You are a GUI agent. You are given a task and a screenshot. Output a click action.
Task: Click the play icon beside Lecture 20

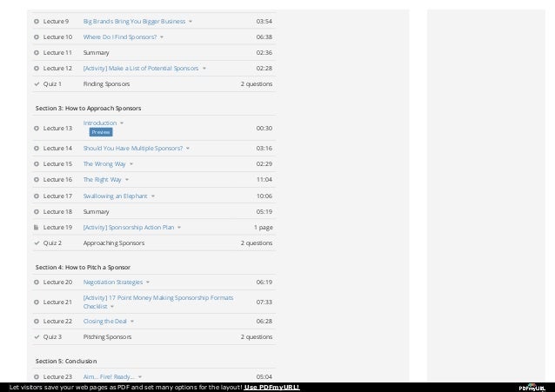pyautogui.click(x=37, y=282)
